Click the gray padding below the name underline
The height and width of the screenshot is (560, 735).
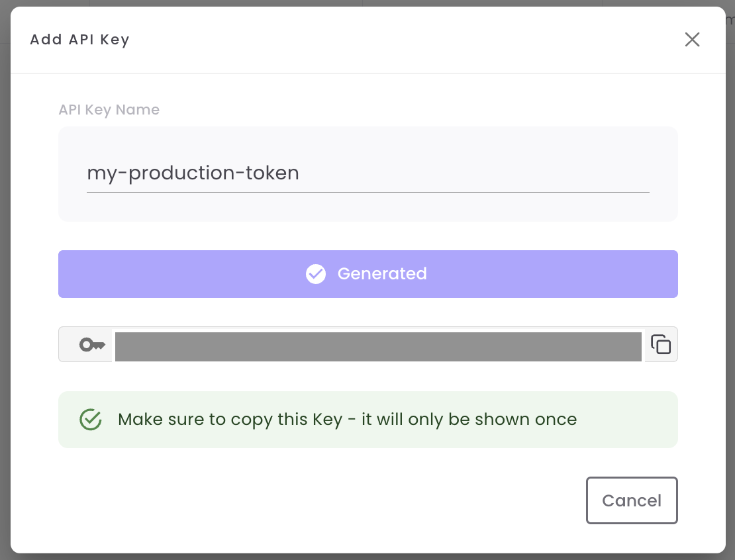(x=367, y=208)
